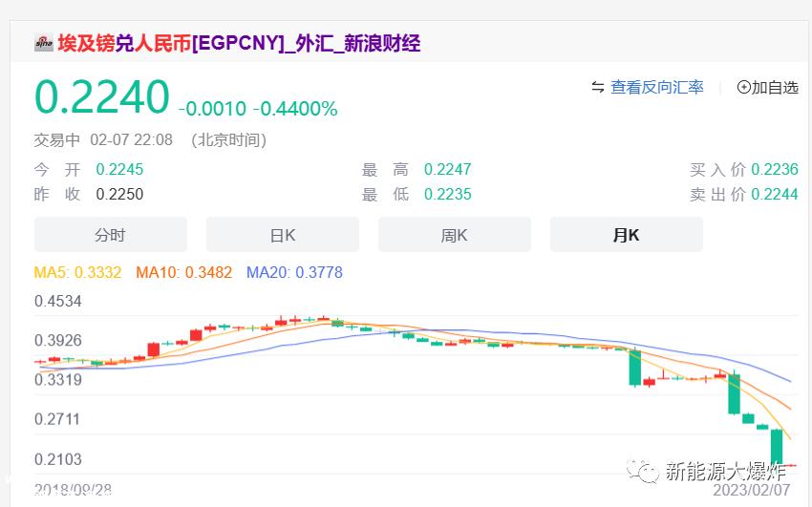Switch to the 周K chart tab
The height and width of the screenshot is (507, 812).
(454, 235)
